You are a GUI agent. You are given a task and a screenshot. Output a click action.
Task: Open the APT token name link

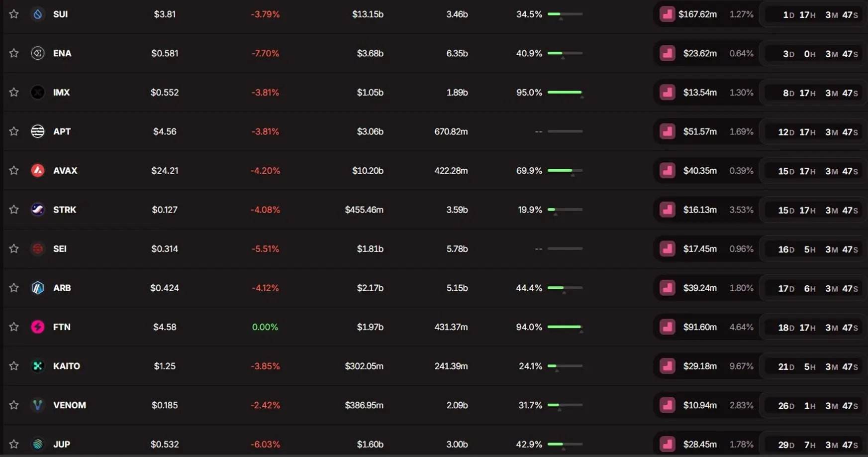click(62, 131)
